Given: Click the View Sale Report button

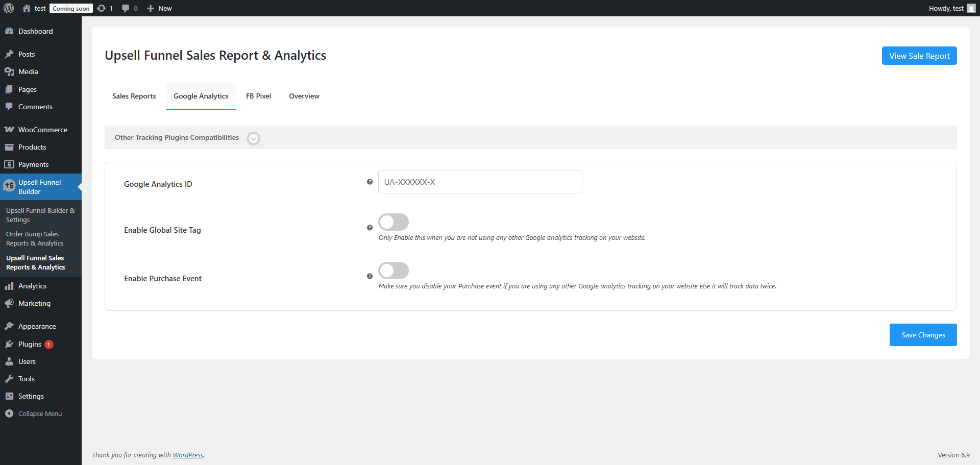Looking at the screenshot, I should click(919, 56).
